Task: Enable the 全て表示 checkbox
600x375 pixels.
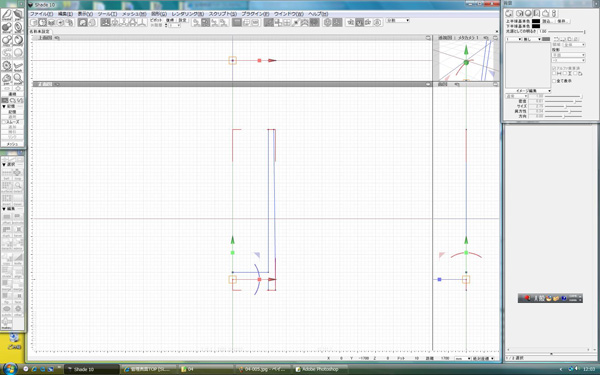Action: tap(554, 81)
